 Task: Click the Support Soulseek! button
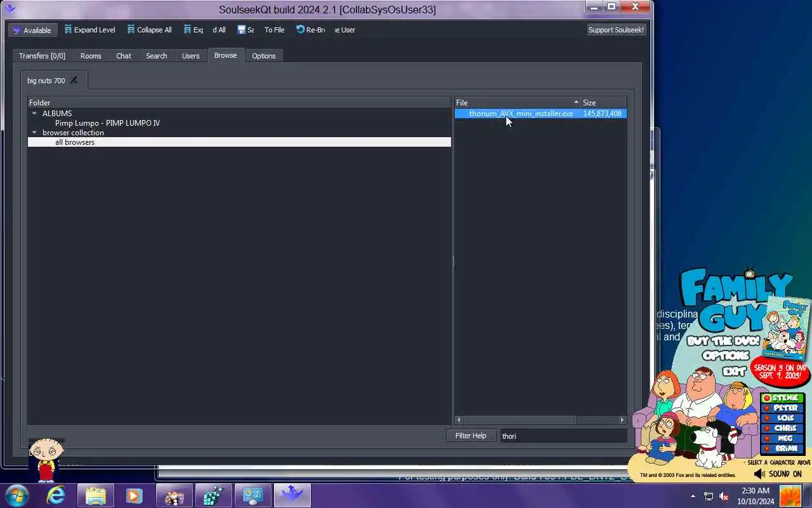coord(616,30)
